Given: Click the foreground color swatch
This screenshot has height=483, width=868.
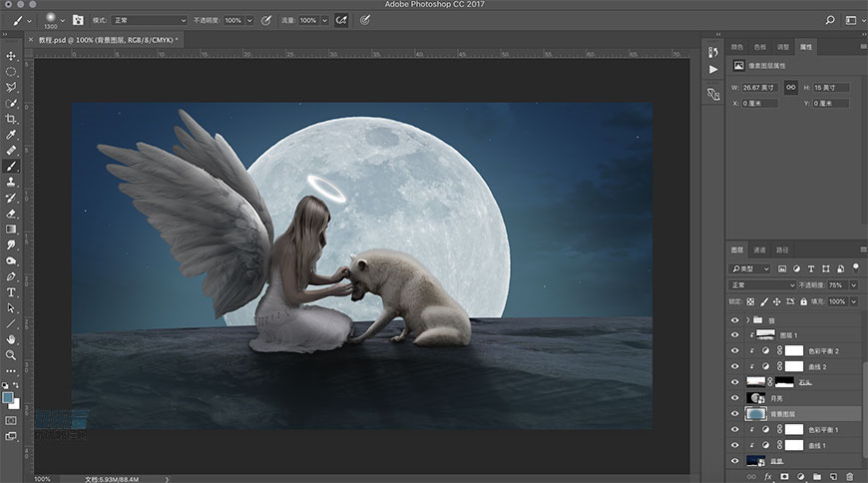Looking at the screenshot, I should coord(8,398).
